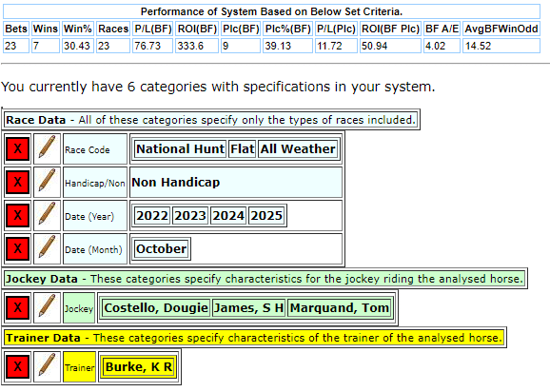Click the Plc(BF) column header
The height and width of the screenshot is (392, 550).
(x=241, y=29)
